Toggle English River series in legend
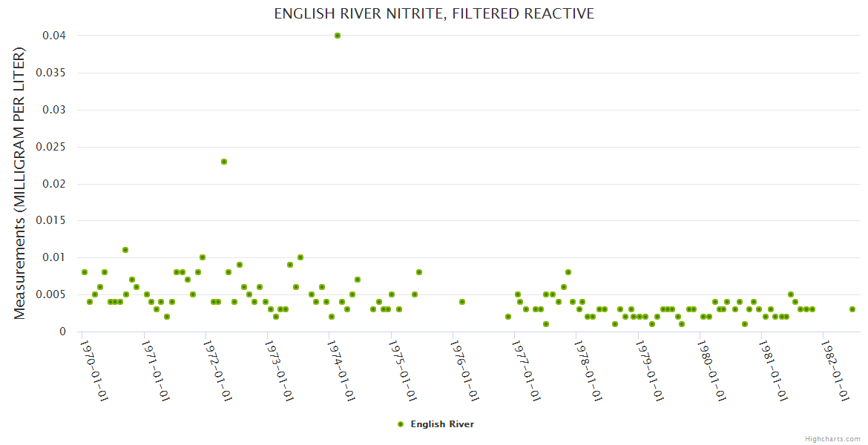 pos(441,424)
